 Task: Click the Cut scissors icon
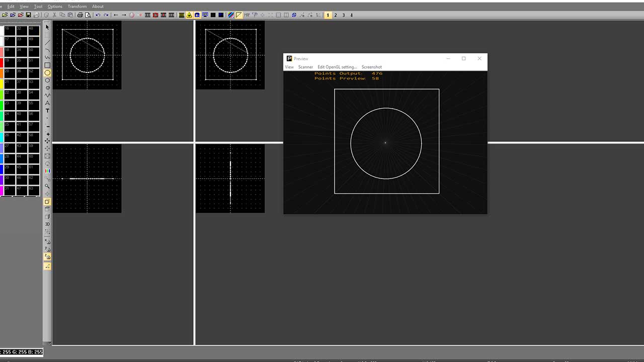point(55,15)
